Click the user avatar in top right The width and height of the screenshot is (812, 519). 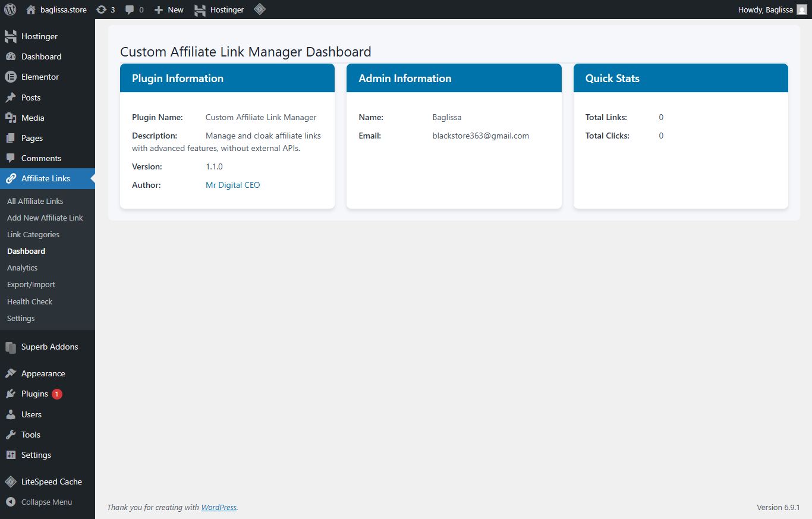tap(802, 10)
